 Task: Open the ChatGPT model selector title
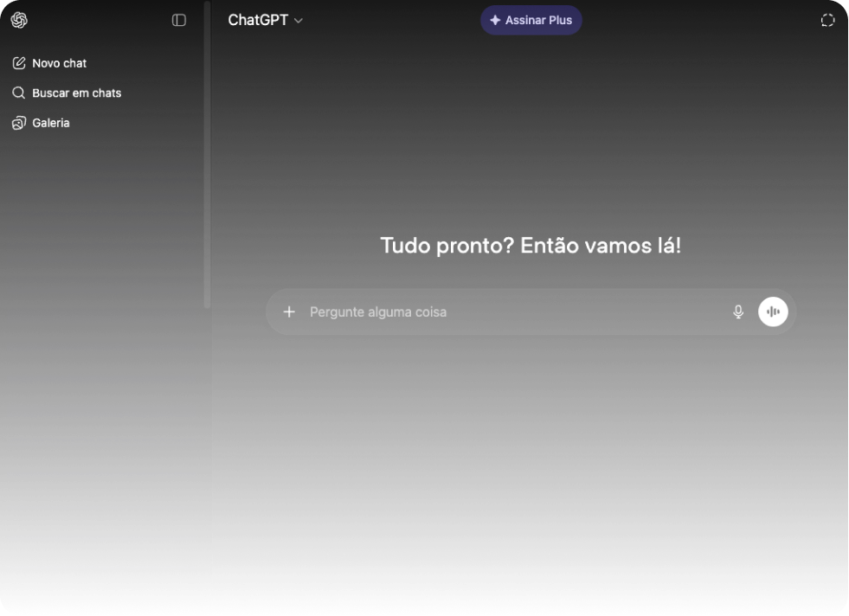(258, 20)
